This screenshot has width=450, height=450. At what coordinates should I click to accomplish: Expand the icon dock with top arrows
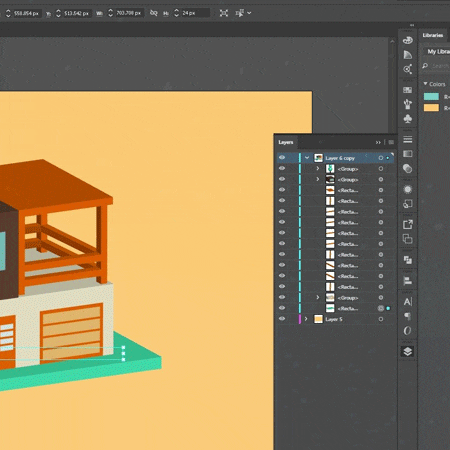tap(412, 25)
